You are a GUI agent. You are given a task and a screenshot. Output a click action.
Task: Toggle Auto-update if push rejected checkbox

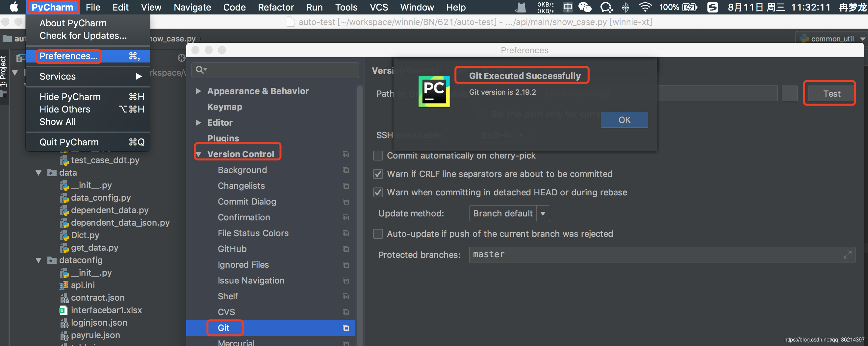point(378,234)
